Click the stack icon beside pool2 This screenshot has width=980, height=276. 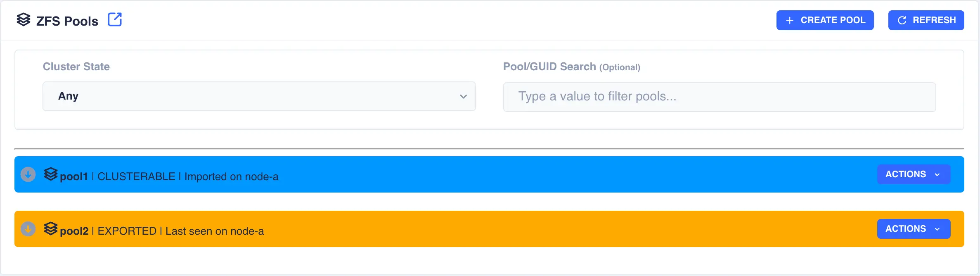pyautogui.click(x=51, y=229)
